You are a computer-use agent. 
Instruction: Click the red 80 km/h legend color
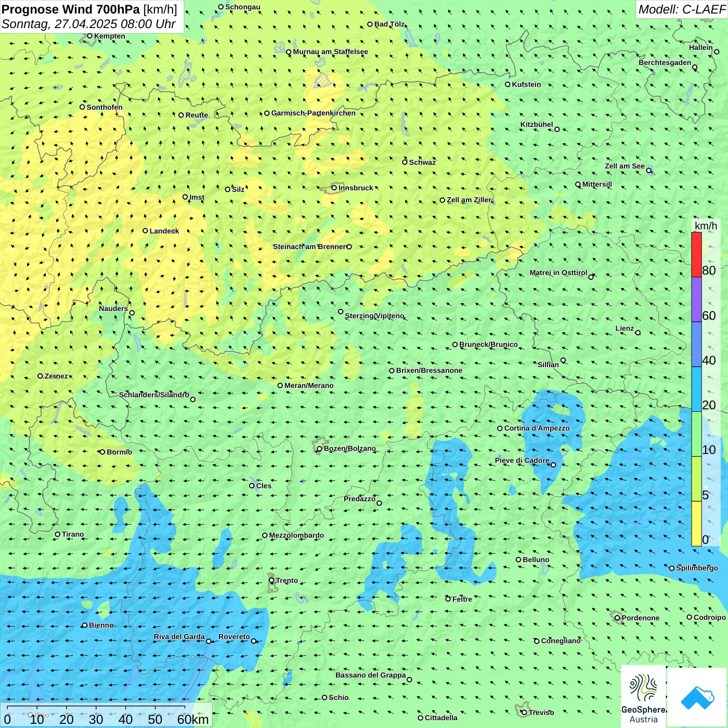(x=696, y=254)
